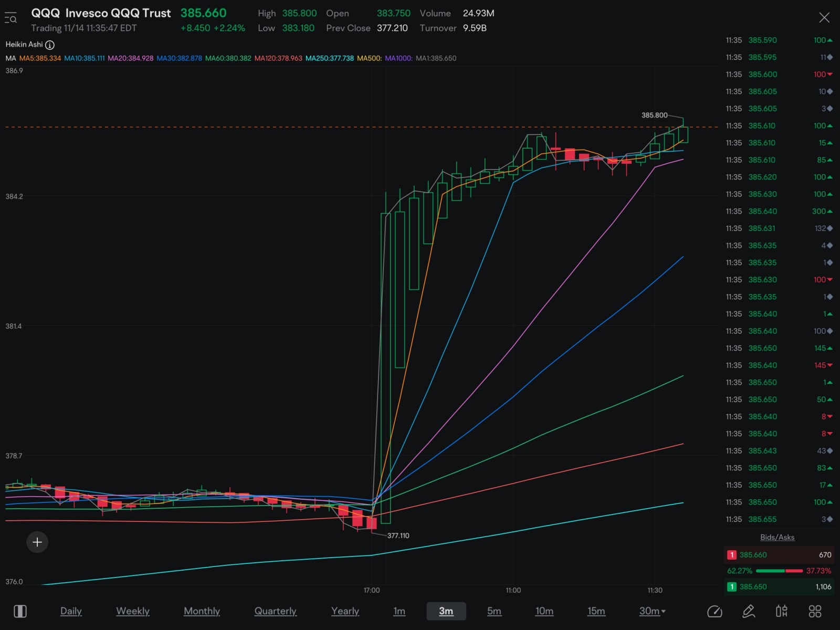Image resolution: width=840 pixels, height=630 pixels.
Task: Switch to the Yearly timeframe
Action: coord(345,611)
